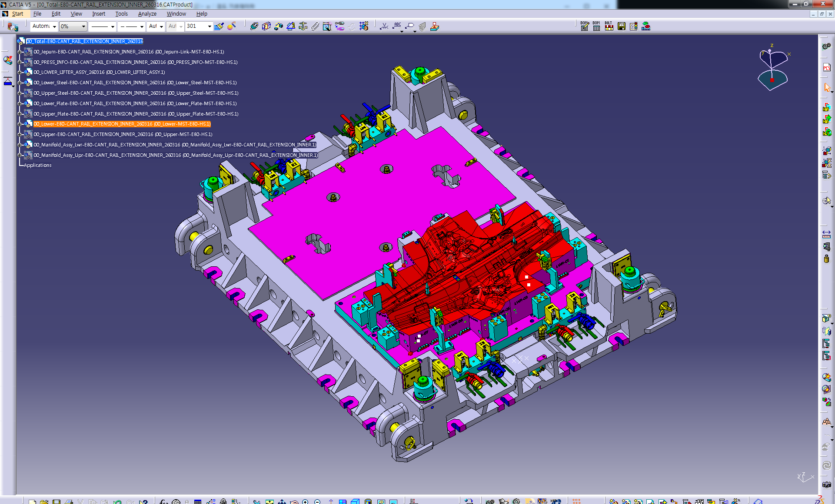
Task: Select the root 00_Total-E80-CANT_RAIL_EXTENSION_INNER node
Action: 84,41
